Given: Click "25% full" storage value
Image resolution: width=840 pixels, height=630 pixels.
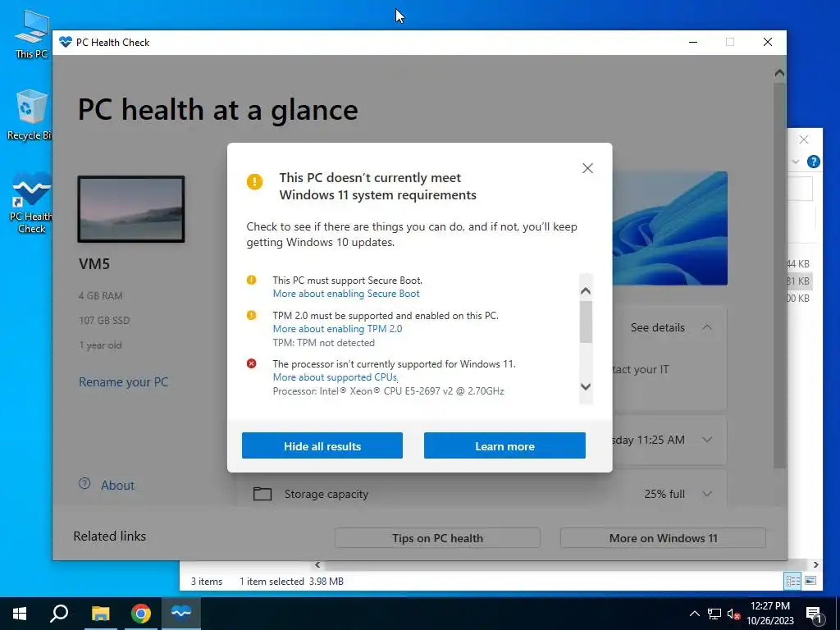Looking at the screenshot, I should pyautogui.click(x=664, y=494).
